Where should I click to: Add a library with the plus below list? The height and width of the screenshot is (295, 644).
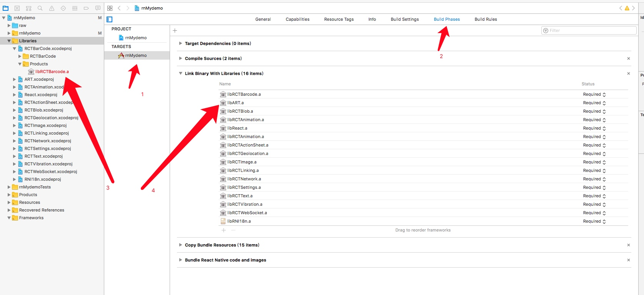pyautogui.click(x=224, y=230)
